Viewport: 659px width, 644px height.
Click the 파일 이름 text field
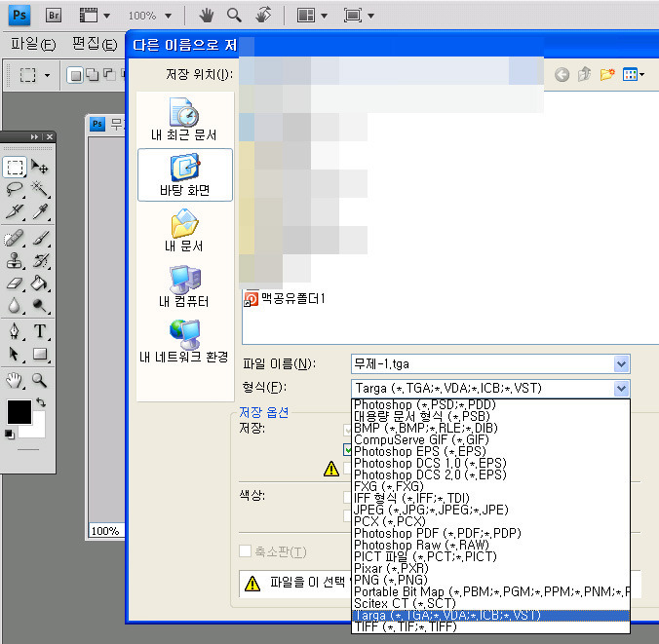[483, 363]
